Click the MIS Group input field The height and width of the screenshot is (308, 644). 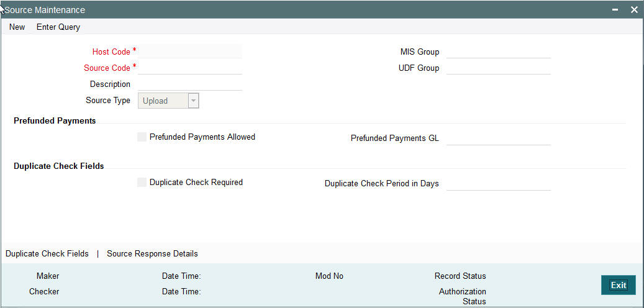(x=498, y=52)
